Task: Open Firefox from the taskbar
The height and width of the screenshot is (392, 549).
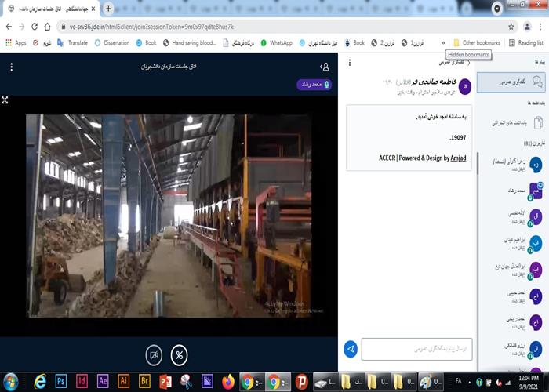Action: click(x=228, y=382)
